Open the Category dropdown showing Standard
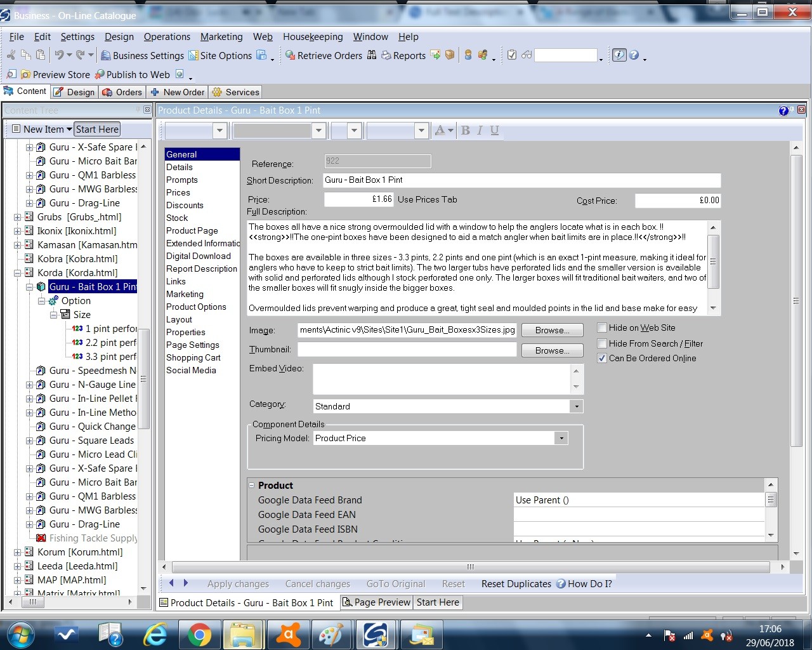This screenshot has height=650, width=812. tap(576, 406)
